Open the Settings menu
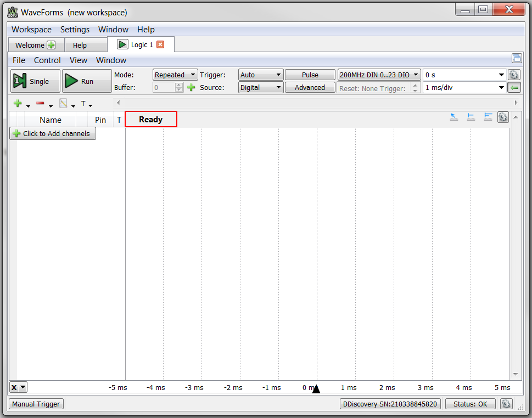Screen dimensions: 532x418 tap(75, 30)
